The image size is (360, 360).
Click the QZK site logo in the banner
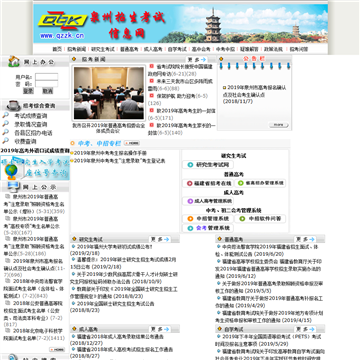point(63,21)
